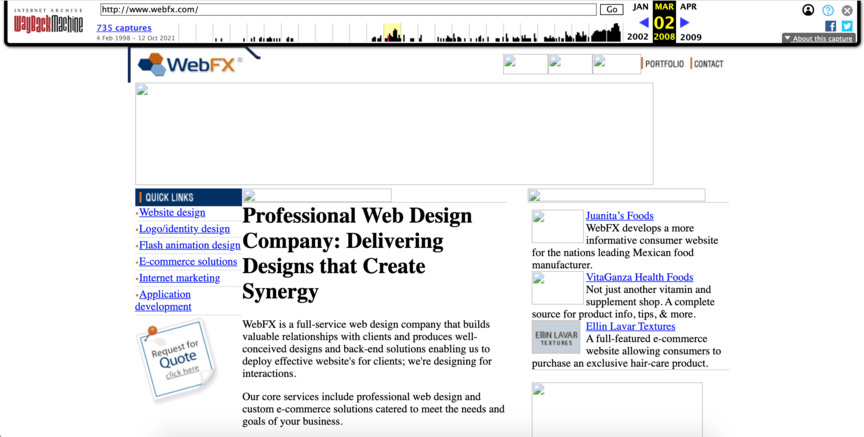
Task: Click the Wayback Machine logo
Action: (x=48, y=22)
